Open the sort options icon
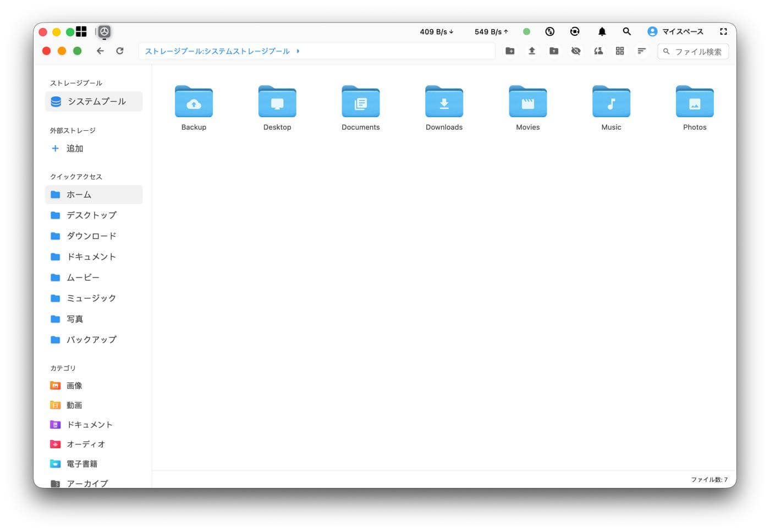This screenshot has width=770, height=532. [x=641, y=51]
